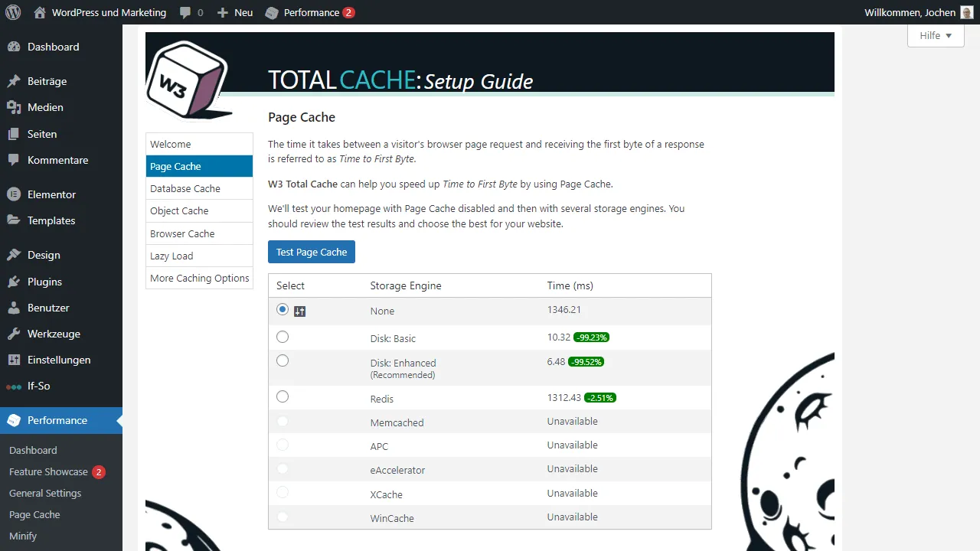Click the Benutzer user icon
The height and width of the screenshot is (551, 980).
(x=14, y=308)
